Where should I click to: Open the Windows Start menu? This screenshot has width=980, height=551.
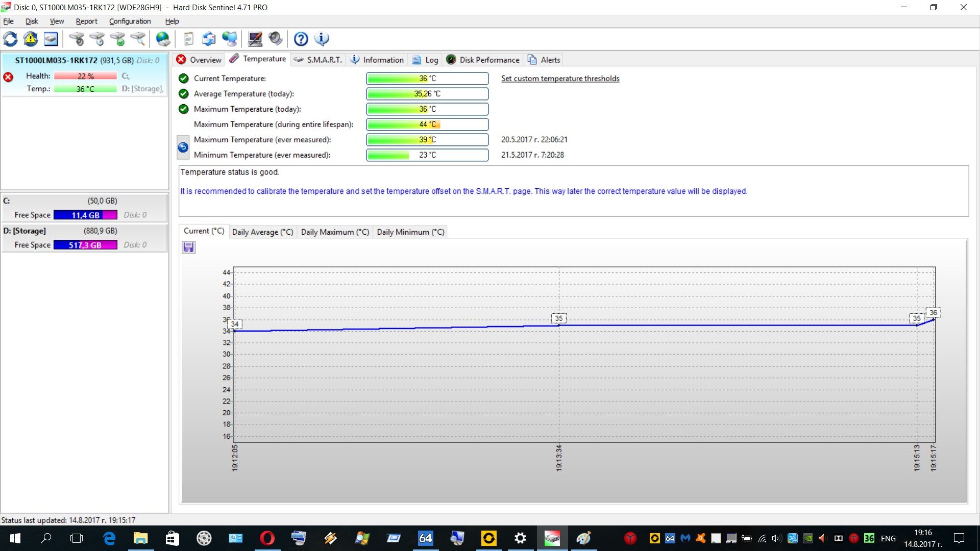[15, 538]
